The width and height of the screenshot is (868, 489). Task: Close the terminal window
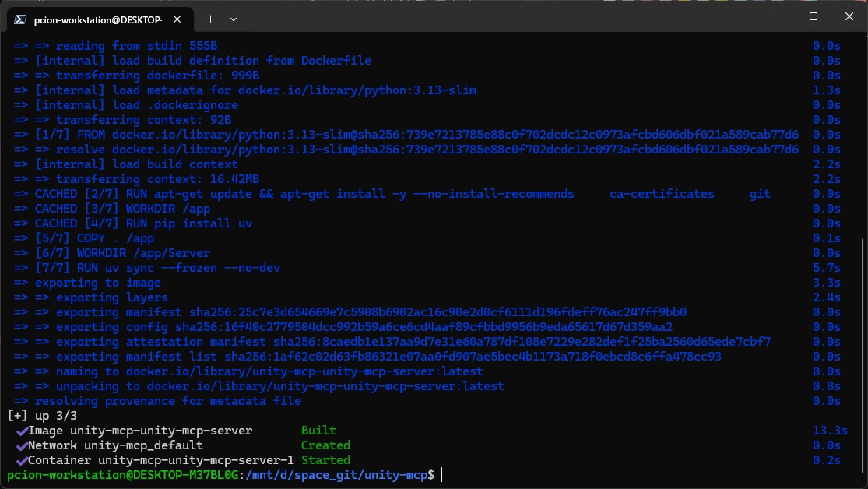848,16
